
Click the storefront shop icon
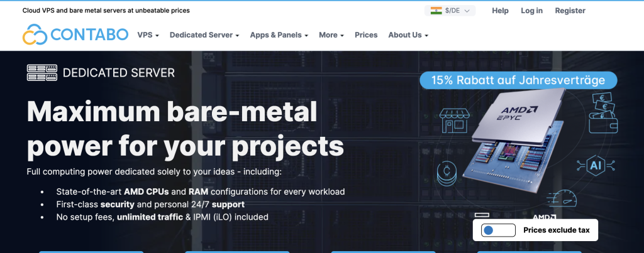(456, 121)
